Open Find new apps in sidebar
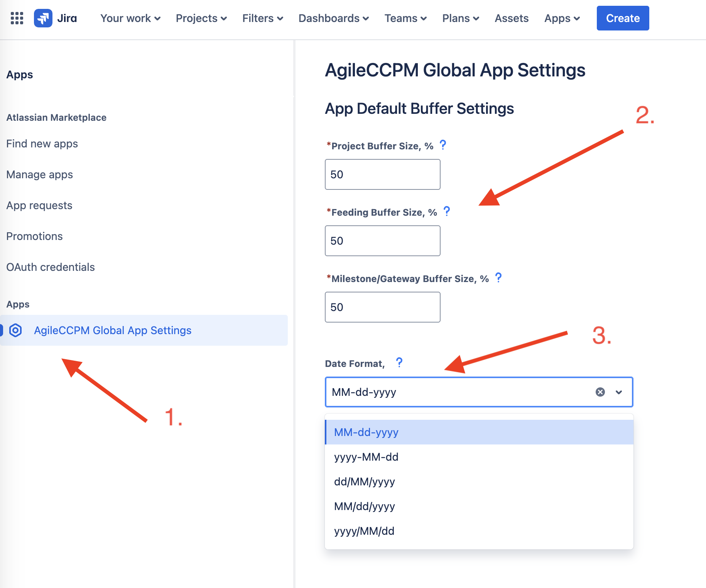Screen dimensions: 706x588 [42, 144]
